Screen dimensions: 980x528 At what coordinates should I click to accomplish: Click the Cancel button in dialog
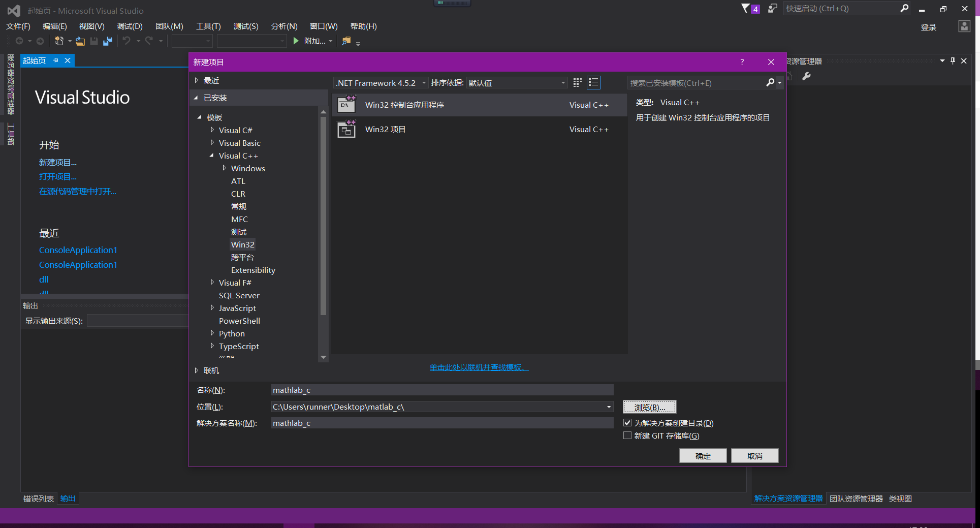click(755, 456)
